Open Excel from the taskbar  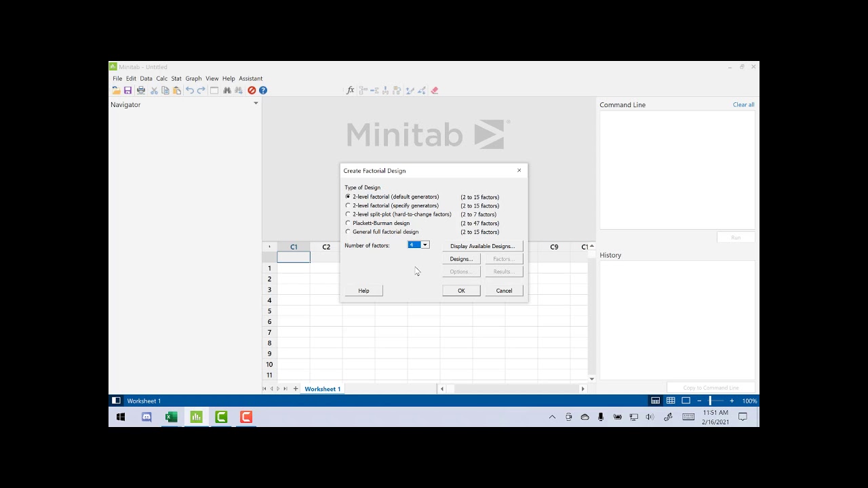click(x=172, y=417)
